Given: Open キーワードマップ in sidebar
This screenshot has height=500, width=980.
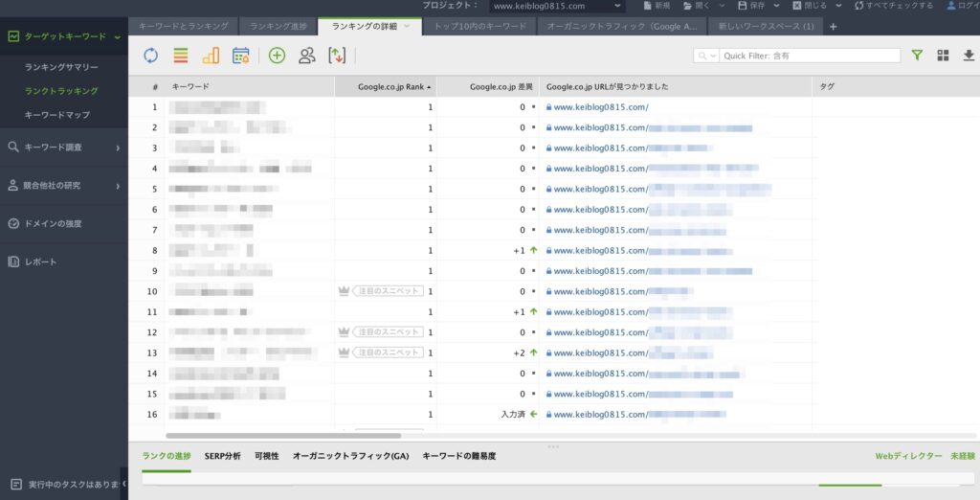Looking at the screenshot, I should pyautogui.click(x=56, y=115).
